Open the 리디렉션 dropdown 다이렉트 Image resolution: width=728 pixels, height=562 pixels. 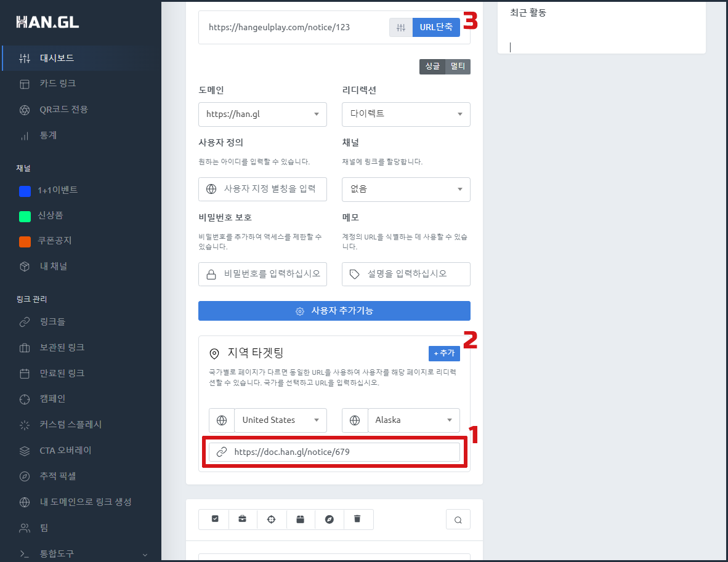pos(406,114)
